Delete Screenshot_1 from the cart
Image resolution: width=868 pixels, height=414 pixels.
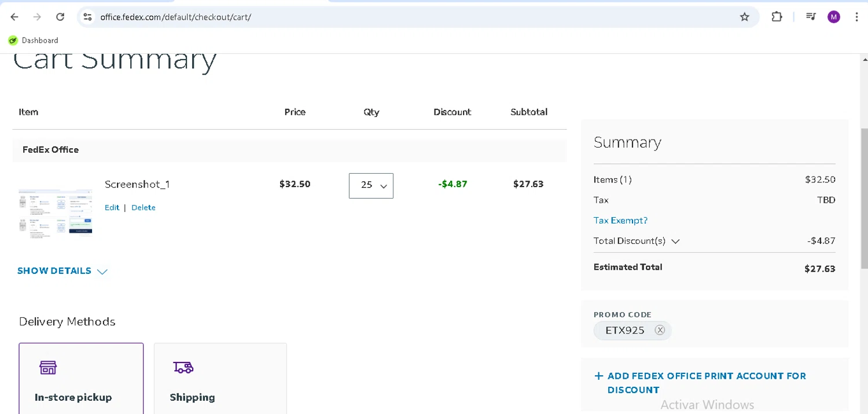(x=144, y=207)
